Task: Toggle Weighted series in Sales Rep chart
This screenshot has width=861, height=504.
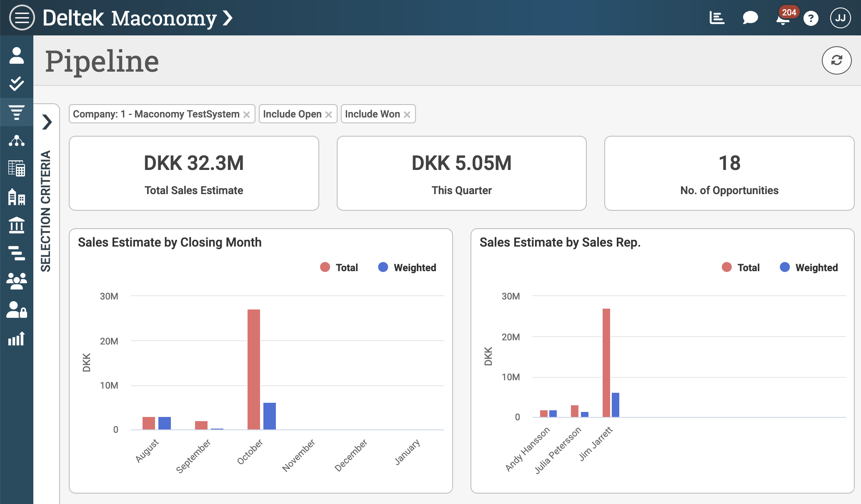Action: pos(808,267)
